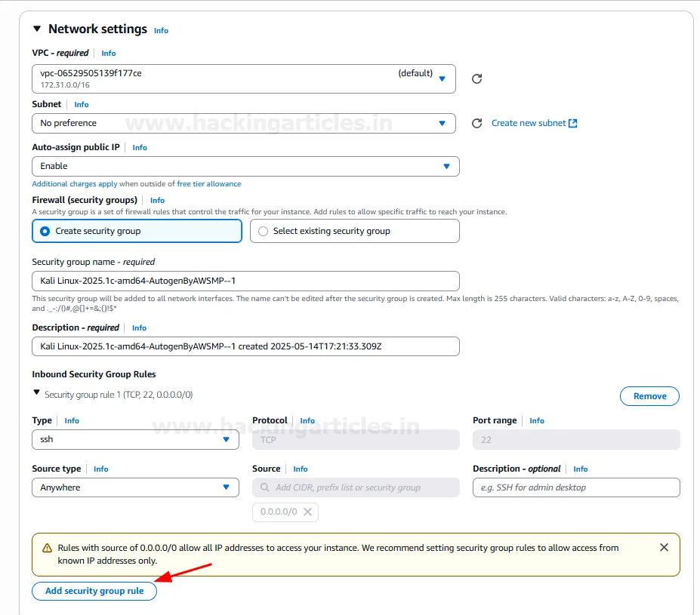Open Create new subnet link
Screen dimensions: 700x615
point(534,123)
